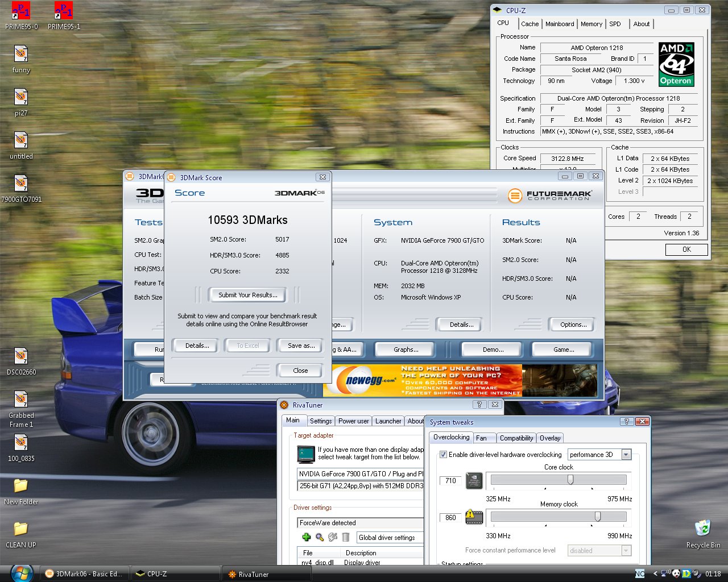This screenshot has height=582, width=728.
Task: Open the CLEAN UP folder on desktop
Action: (21, 534)
